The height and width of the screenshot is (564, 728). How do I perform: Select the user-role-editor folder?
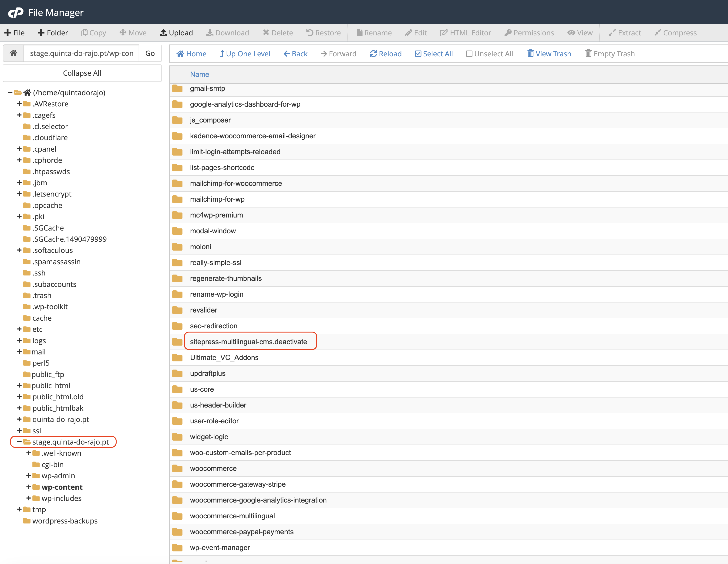(x=214, y=421)
